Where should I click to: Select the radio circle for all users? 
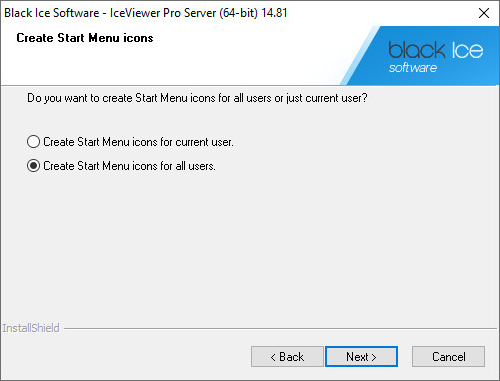pyautogui.click(x=33, y=166)
